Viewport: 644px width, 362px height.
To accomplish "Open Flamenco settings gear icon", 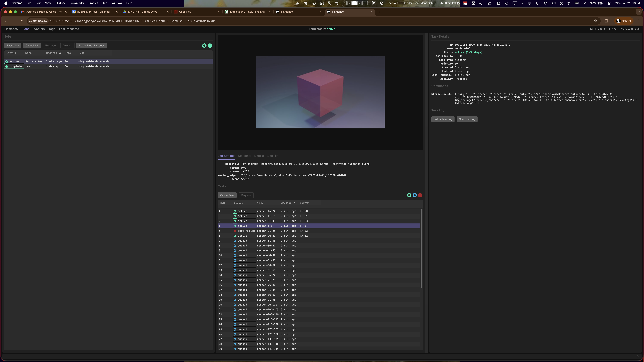I will (x=591, y=29).
